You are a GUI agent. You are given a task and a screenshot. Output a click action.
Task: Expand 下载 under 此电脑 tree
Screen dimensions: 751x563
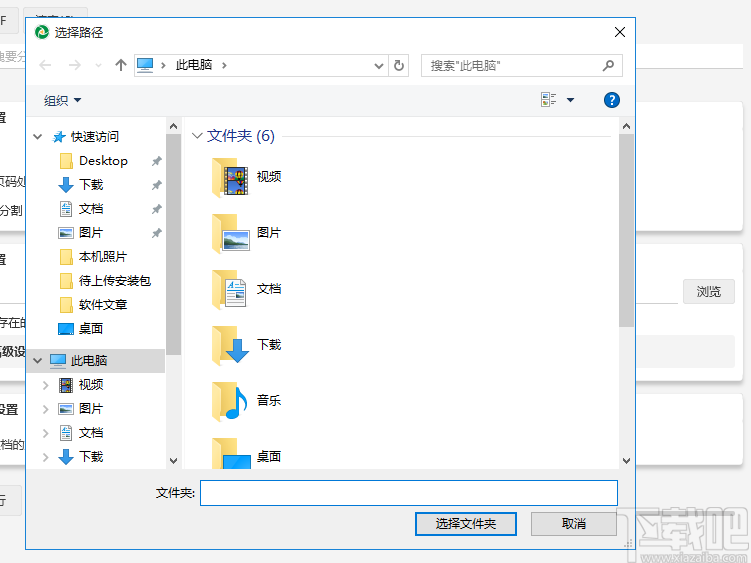tap(46, 457)
